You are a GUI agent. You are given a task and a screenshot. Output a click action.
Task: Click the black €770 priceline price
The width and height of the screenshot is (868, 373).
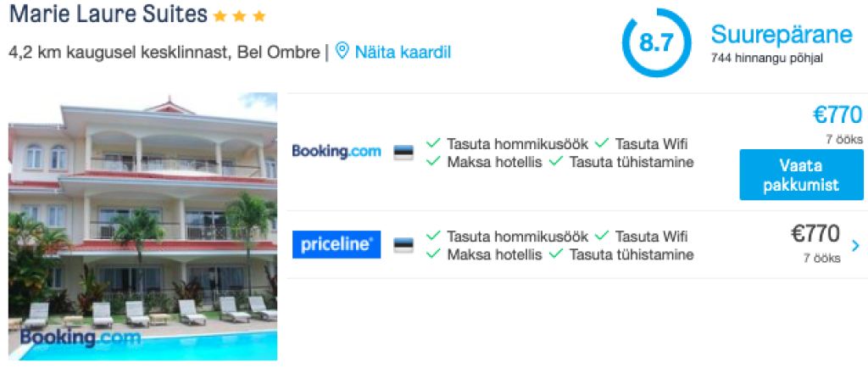815,235
